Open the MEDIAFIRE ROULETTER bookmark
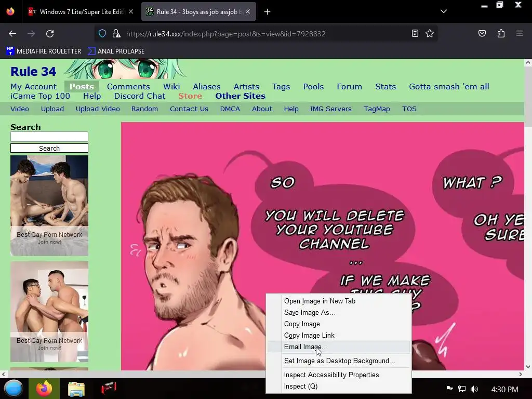 pyautogui.click(x=44, y=51)
